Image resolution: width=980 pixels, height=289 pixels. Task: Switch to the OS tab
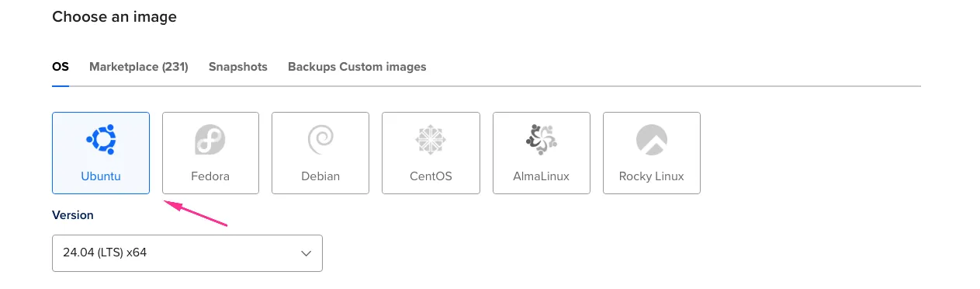pos(61,67)
